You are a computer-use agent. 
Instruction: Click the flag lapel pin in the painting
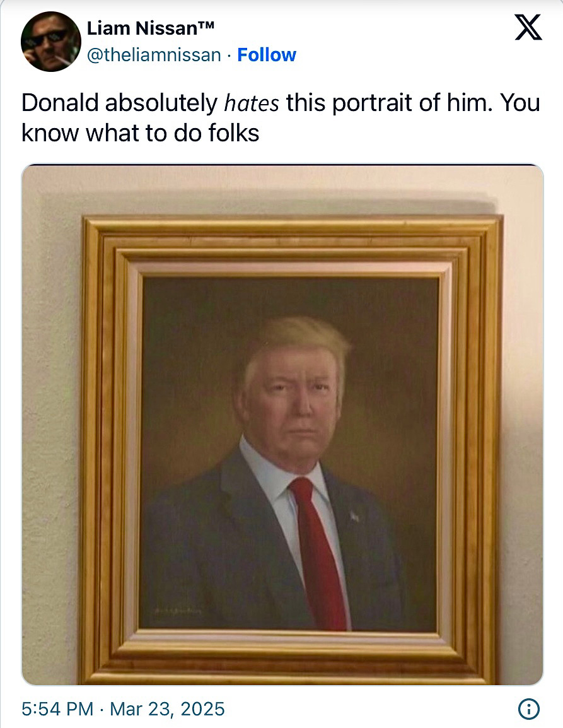354,516
